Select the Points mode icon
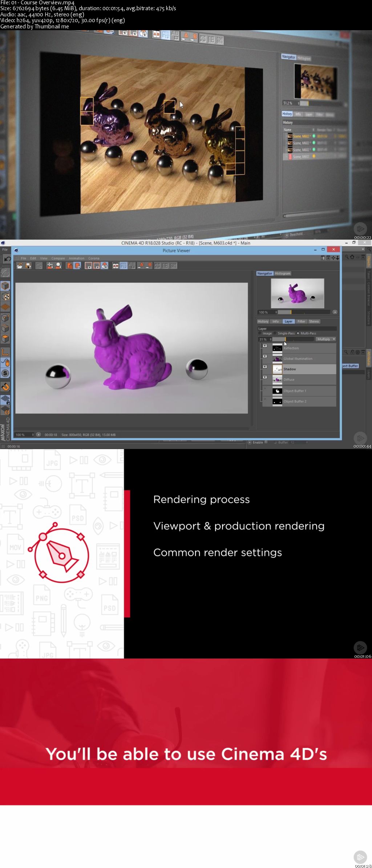Image resolution: width=372 pixels, height=868 pixels. click(x=5, y=318)
